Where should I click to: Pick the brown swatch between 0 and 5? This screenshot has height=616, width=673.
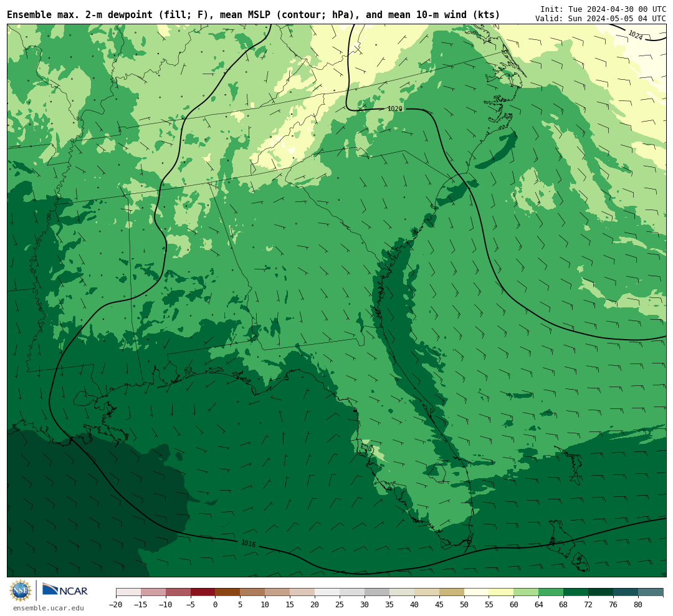coord(227,592)
